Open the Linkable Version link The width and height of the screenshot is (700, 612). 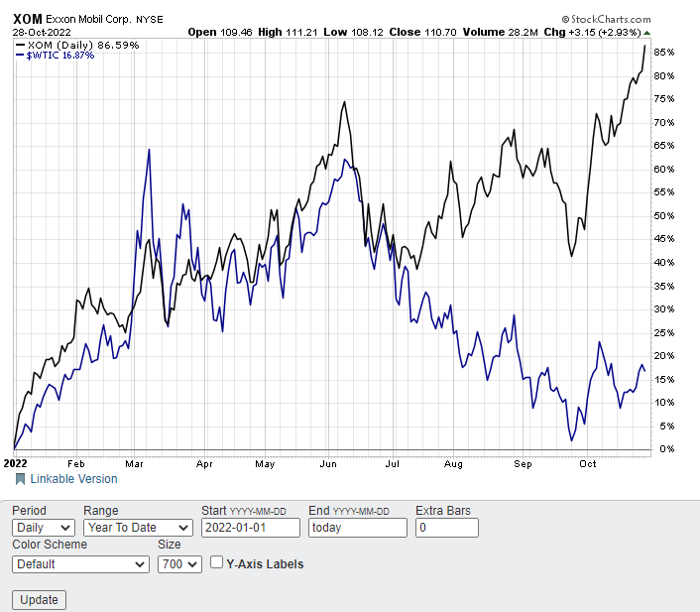pyautogui.click(x=73, y=479)
